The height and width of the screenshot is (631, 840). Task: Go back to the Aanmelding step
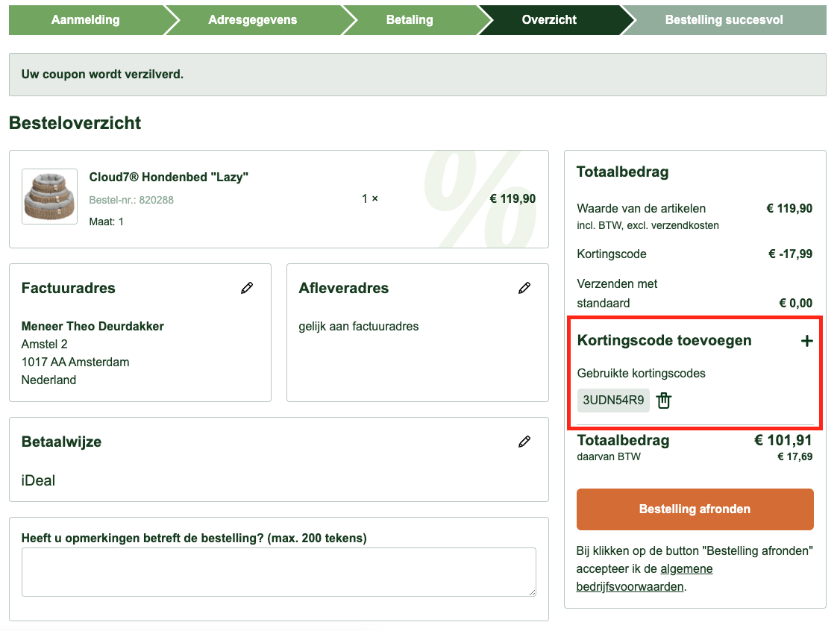tap(86, 20)
